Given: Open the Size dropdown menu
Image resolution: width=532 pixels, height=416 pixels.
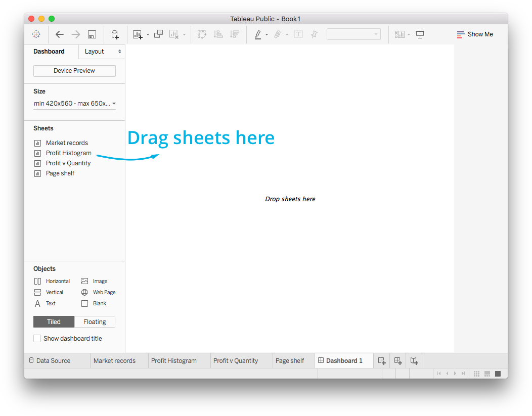Looking at the screenshot, I should [74, 104].
